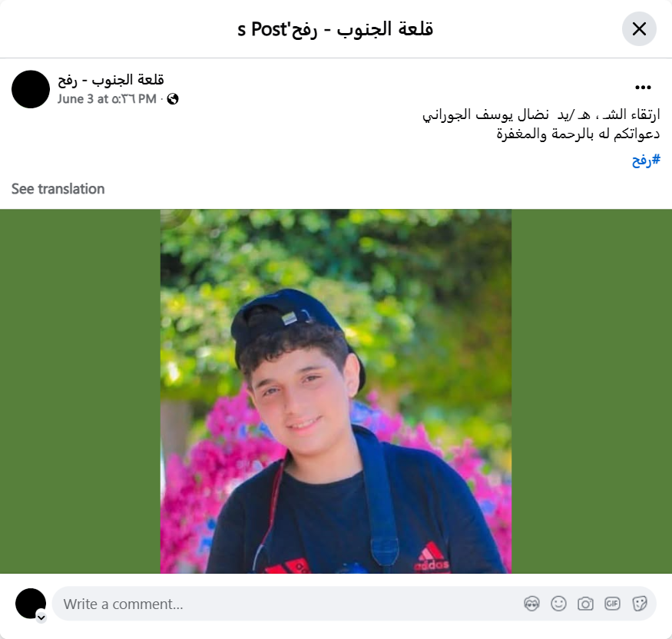
Task: Click the globe public audience icon
Action: pyautogui.click(x=173, y=99)
